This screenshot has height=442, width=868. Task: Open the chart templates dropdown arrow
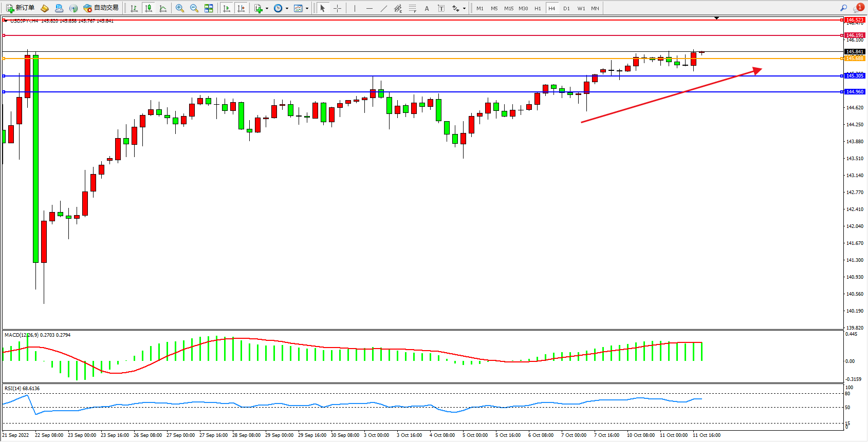click(x=307, y=9)
